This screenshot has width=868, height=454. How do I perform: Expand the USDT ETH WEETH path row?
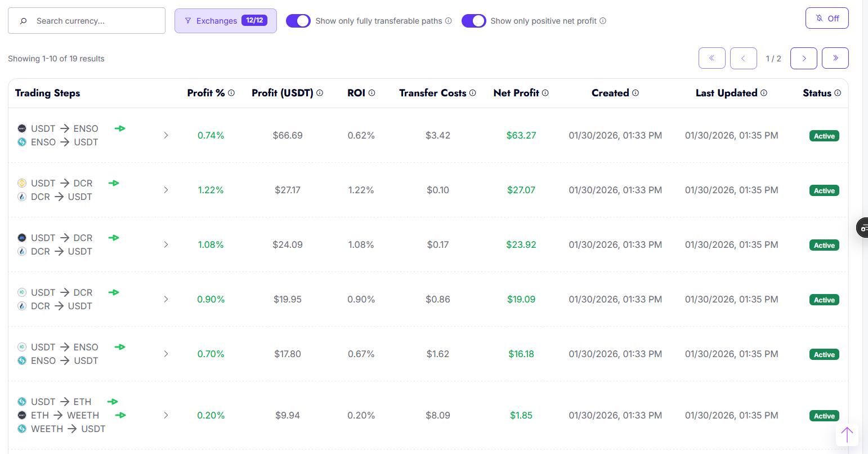(x=166, y=415)
